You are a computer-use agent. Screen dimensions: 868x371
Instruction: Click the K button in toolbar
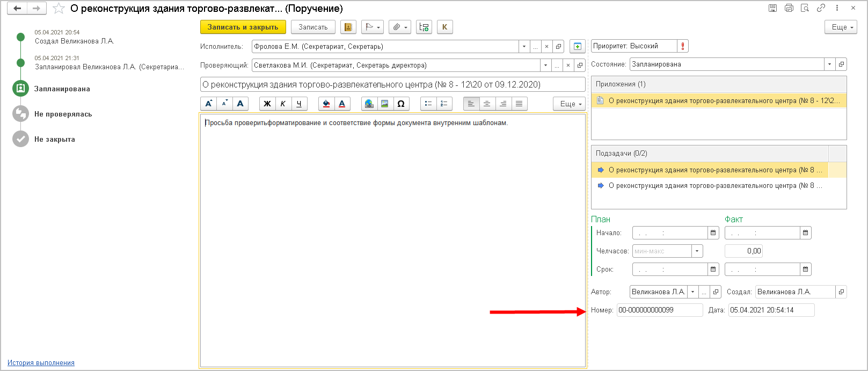pos(445,27)
